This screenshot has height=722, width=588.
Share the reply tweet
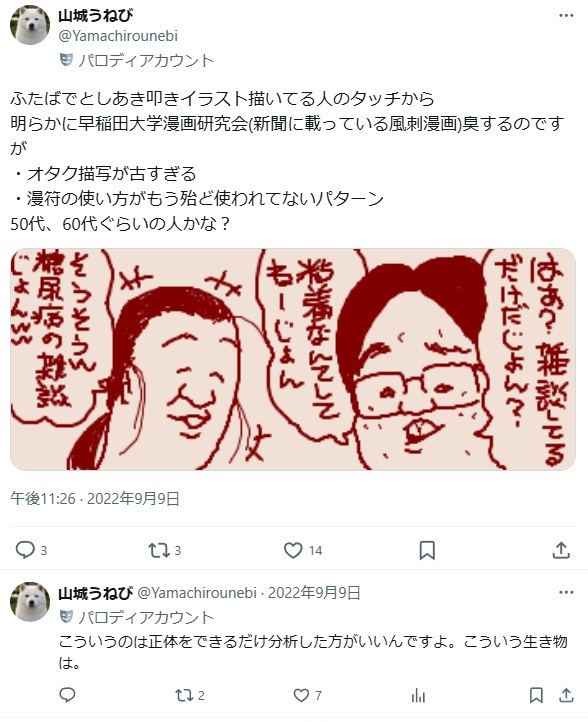click(566, 695)
